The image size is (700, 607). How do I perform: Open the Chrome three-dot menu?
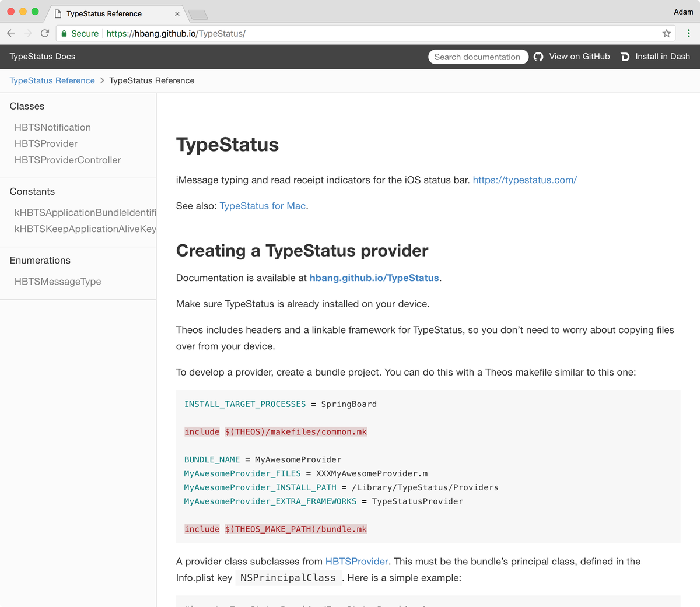tap(689, 33)
